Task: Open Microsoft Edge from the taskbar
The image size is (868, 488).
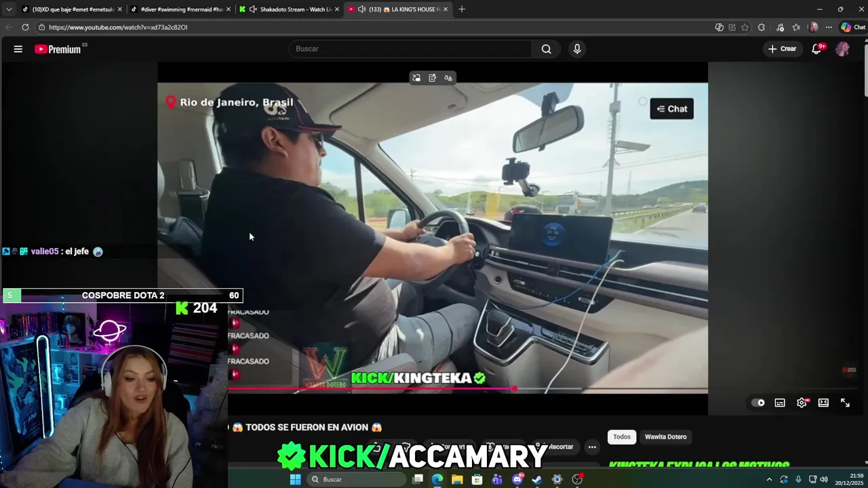Action: pos(437,479)
